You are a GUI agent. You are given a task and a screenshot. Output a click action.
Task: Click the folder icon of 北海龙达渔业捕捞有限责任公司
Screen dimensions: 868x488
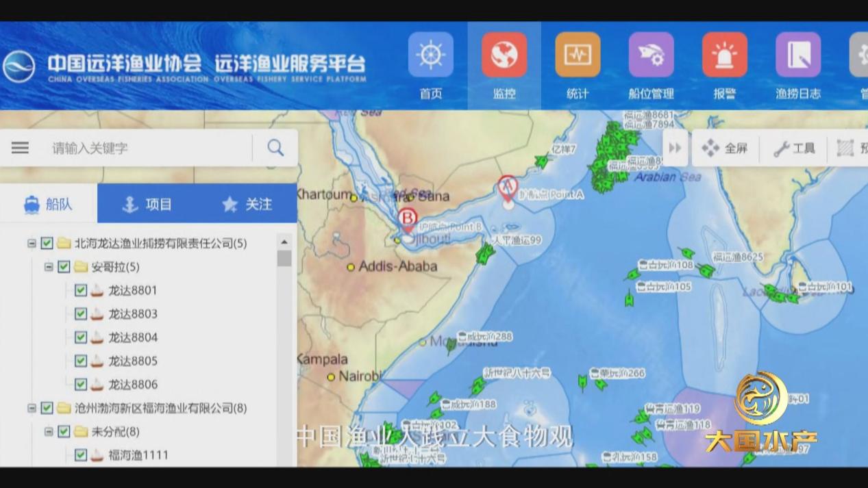coord(64,243)
